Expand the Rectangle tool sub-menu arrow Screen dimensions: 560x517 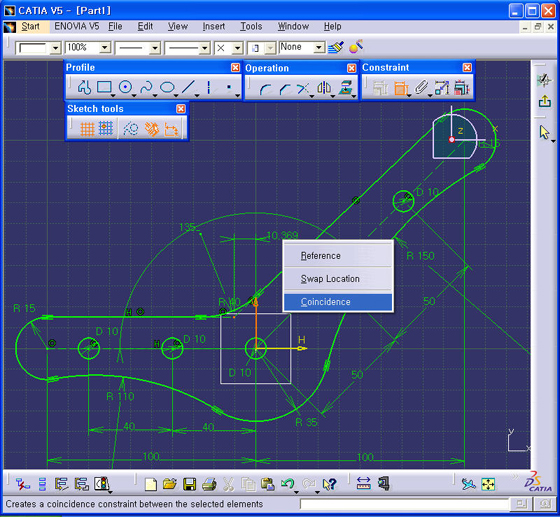click(113, 95)
